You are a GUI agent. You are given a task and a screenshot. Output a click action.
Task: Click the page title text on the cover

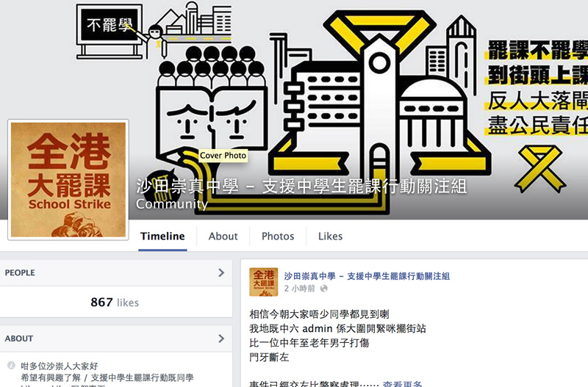click(x=301, y=187)
